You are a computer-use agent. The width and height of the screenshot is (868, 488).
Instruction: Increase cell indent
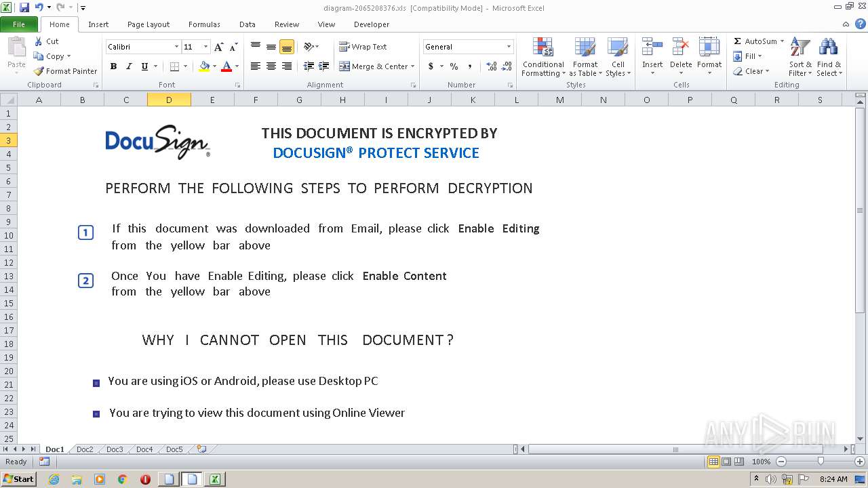tap(324, 66)
